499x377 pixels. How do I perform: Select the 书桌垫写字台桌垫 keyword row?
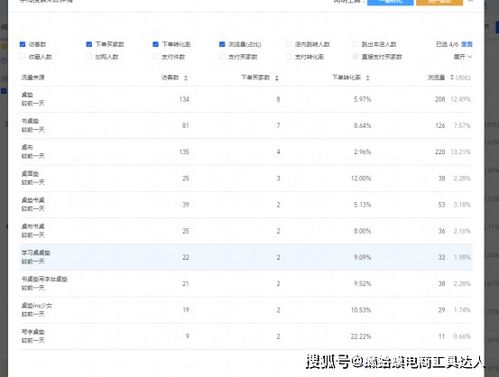click(246, 284)
